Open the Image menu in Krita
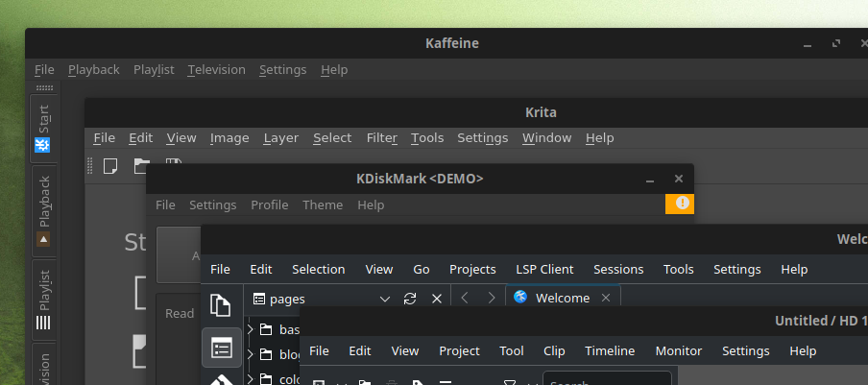This screenshot has height=385, width=868. [229, 137]
